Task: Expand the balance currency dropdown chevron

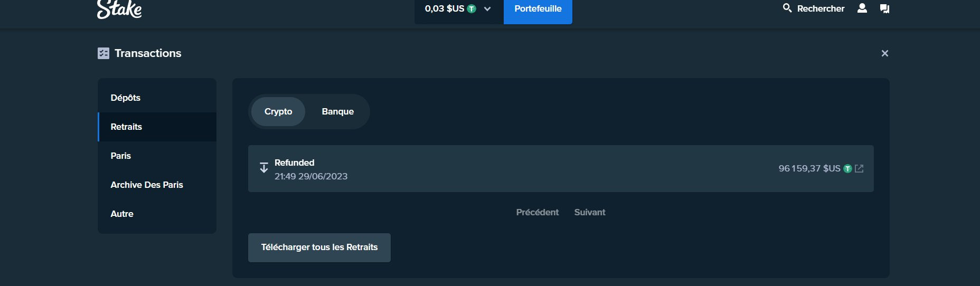Action: pos(487,9)
